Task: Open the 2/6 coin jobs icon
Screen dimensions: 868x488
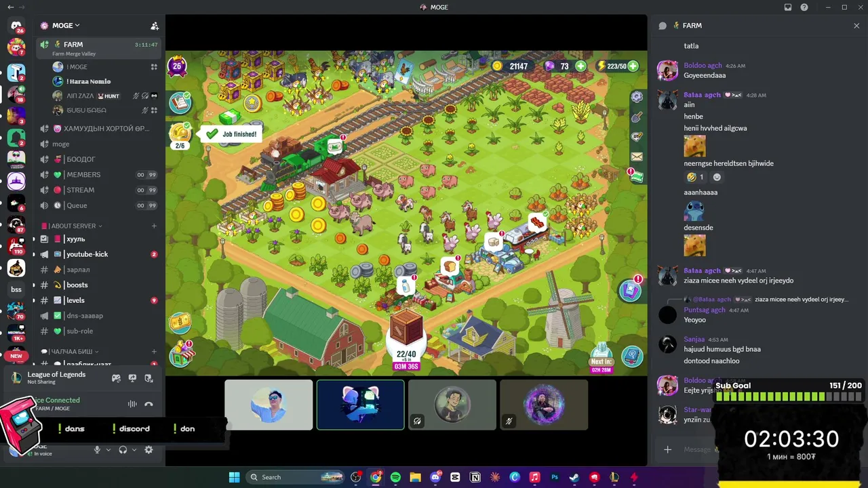Action: pyautogui.click(x=180, y=136)
